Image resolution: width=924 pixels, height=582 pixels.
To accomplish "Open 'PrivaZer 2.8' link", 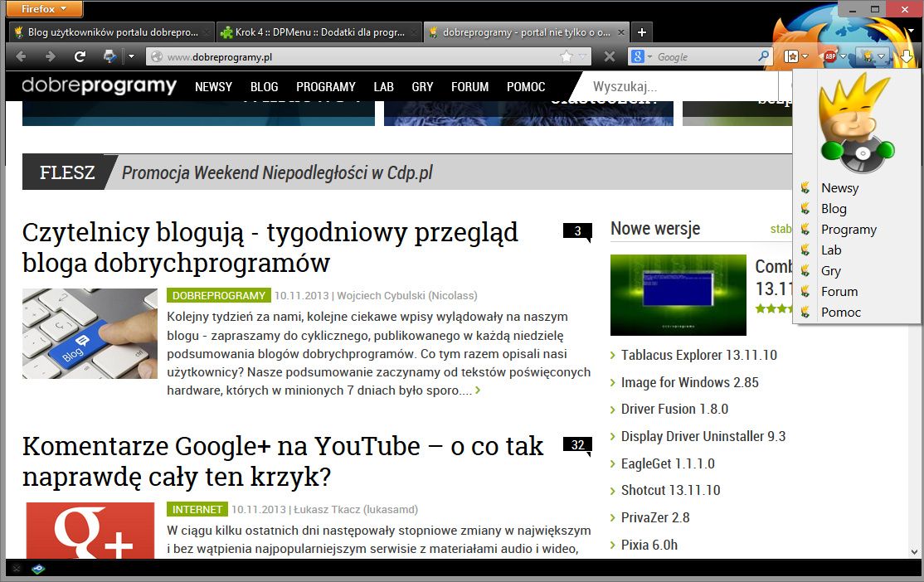I will (655, 517).
